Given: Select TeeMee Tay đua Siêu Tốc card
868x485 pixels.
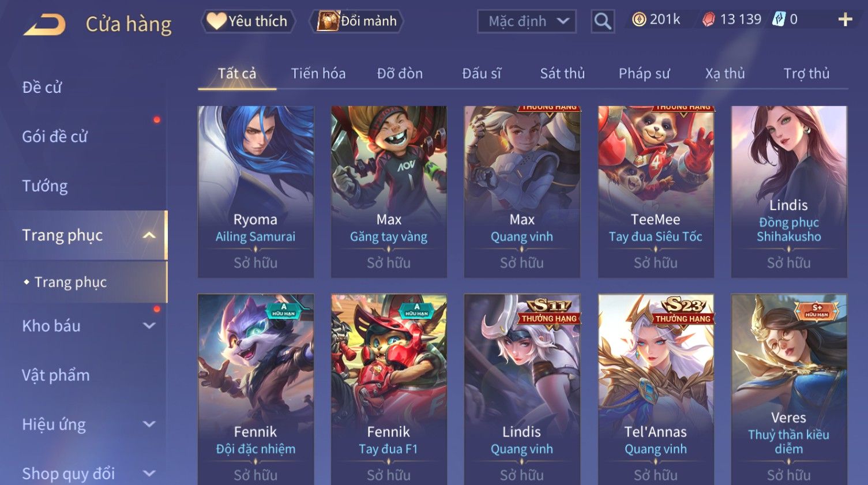Looking at the screenshot, I should 656,191.
